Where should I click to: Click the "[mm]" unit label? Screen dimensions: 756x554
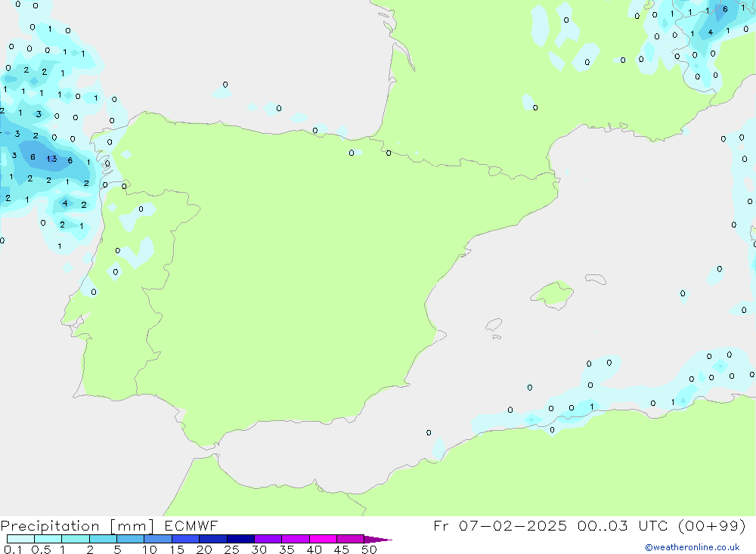pyautogui.click(x=132, y=526)
